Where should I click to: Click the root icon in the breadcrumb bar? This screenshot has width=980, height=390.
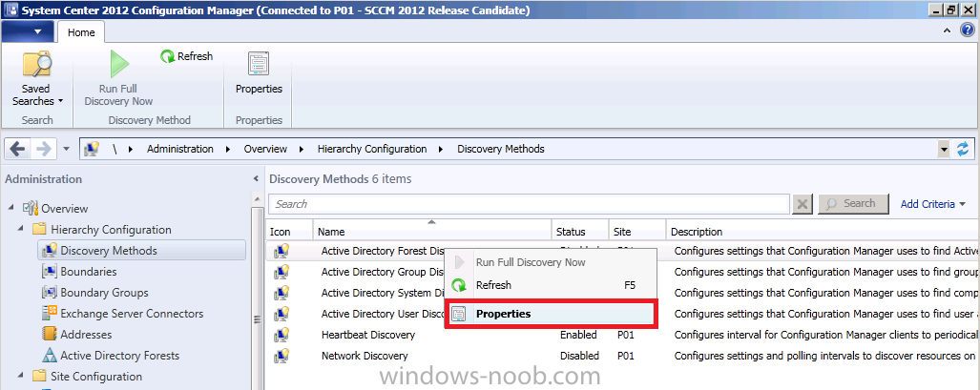point(93,149)
